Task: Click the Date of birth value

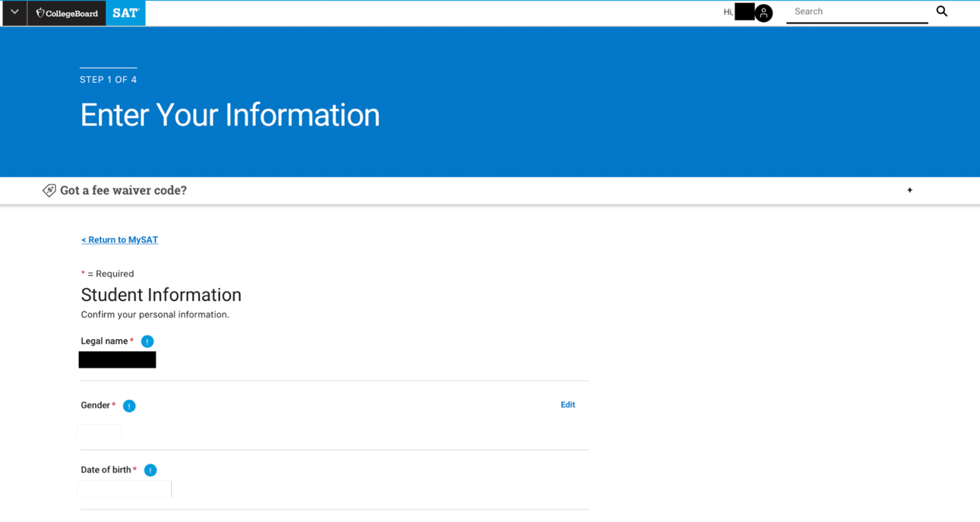Action: pos(124,489)
